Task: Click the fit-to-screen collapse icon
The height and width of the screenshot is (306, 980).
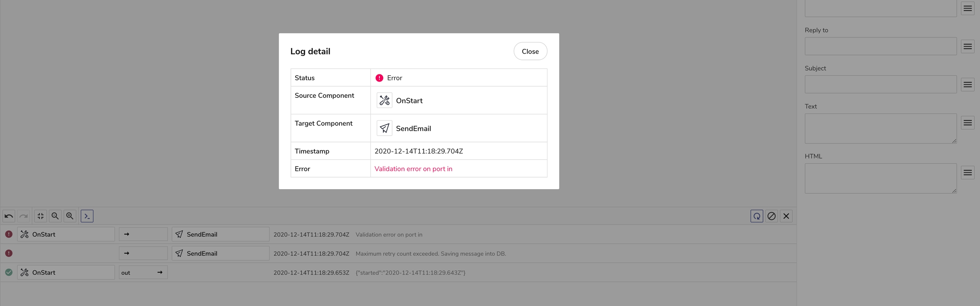Action: 40,216
